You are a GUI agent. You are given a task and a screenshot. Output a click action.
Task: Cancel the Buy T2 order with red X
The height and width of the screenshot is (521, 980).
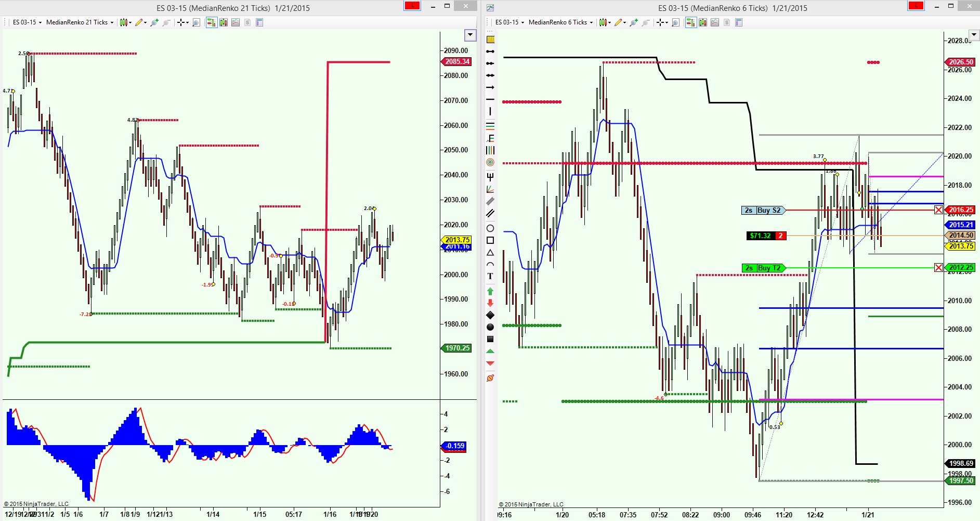pyautogui.click(x=938, y=268)
